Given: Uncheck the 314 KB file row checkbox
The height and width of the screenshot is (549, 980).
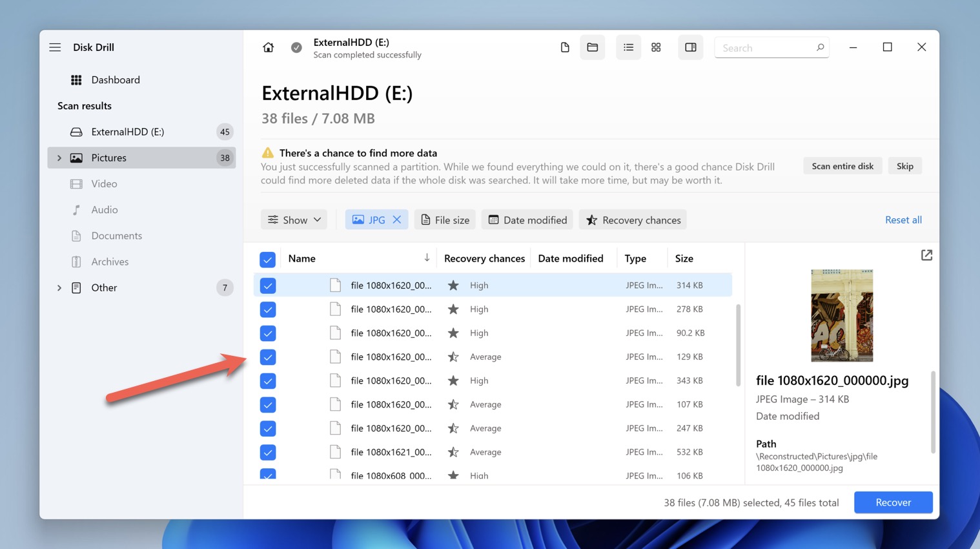Looking at the screenshot, I should [268, 285].
